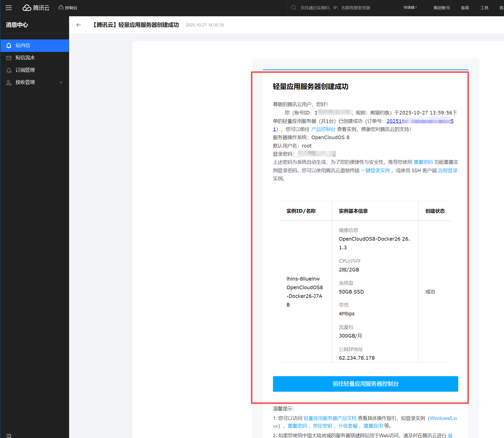Select the 站内信 bell icon

[x=9, y=45]
